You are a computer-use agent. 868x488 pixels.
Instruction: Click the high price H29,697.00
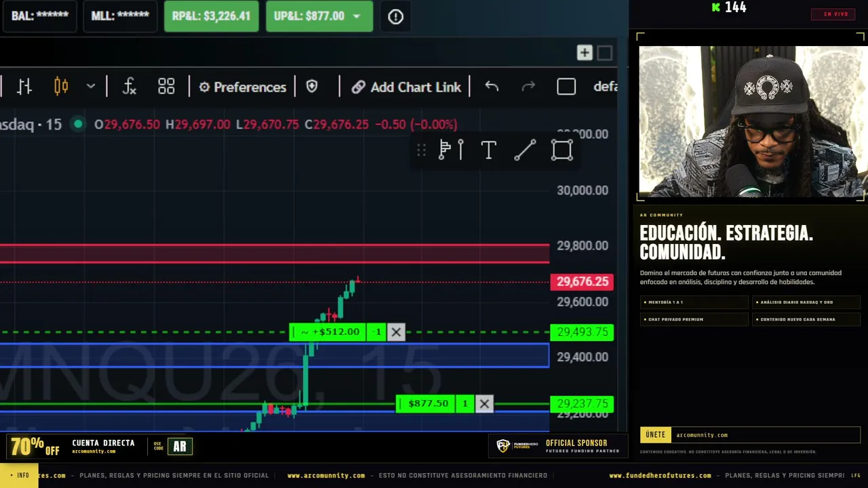[198, 125]
